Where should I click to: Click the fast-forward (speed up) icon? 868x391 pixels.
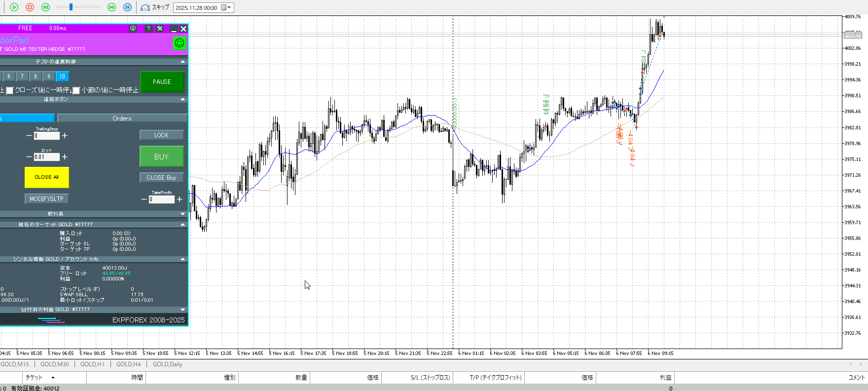coord(112,7)
